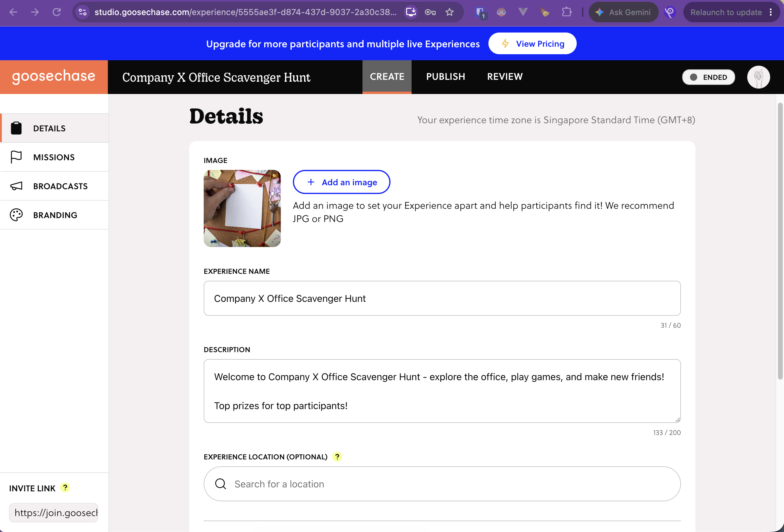The image size is (784, 532).
Task: Open MISSIONS in the sidebar
Action: coord(54,157)
